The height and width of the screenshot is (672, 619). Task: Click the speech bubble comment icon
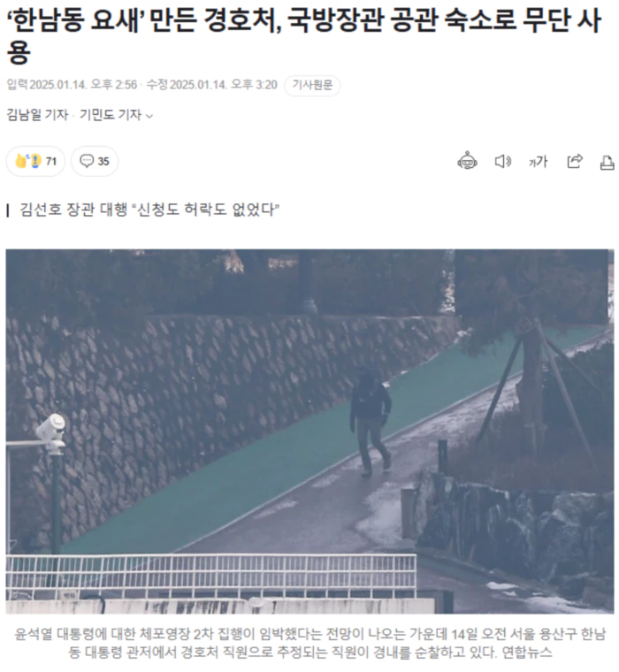[87, 161]
